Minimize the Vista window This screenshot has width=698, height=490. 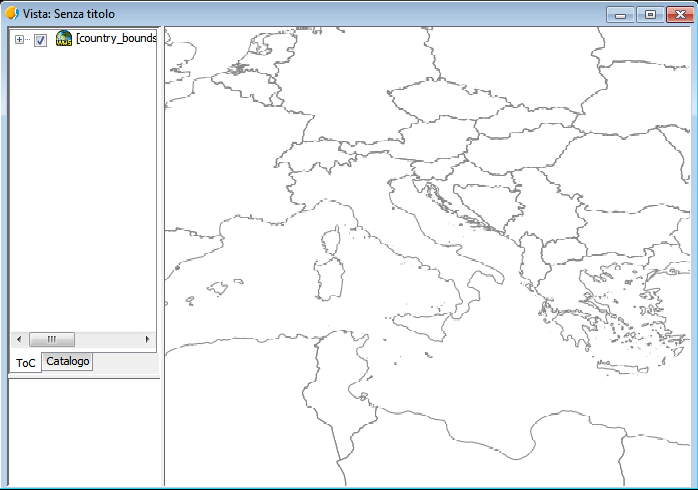pos(620,15)
